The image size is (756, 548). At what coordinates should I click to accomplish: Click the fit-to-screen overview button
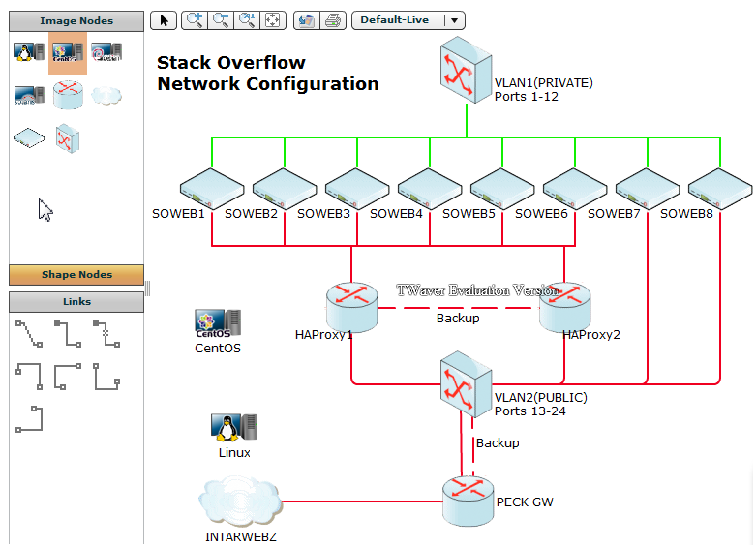tap(273, 20)
